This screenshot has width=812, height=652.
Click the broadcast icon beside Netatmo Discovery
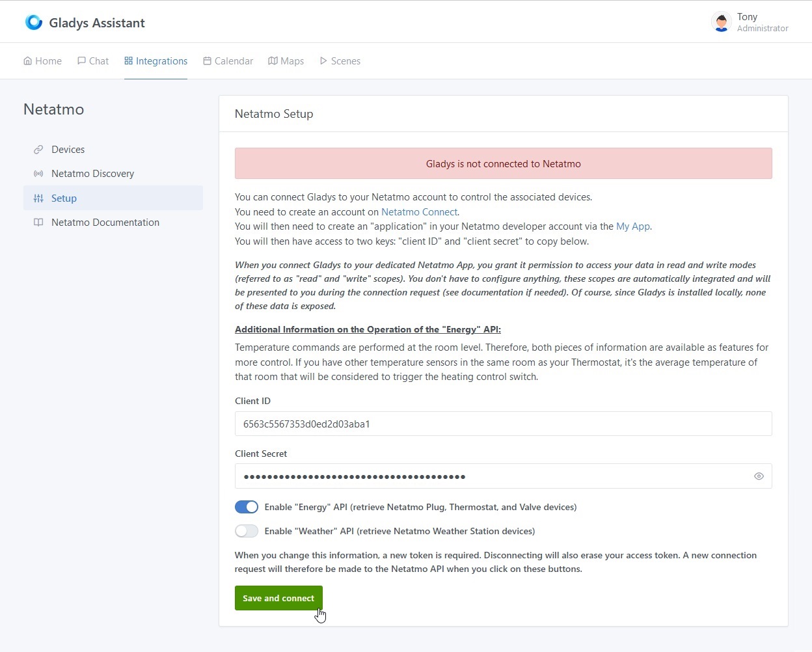pyautogui.click(x=38, y=174)
